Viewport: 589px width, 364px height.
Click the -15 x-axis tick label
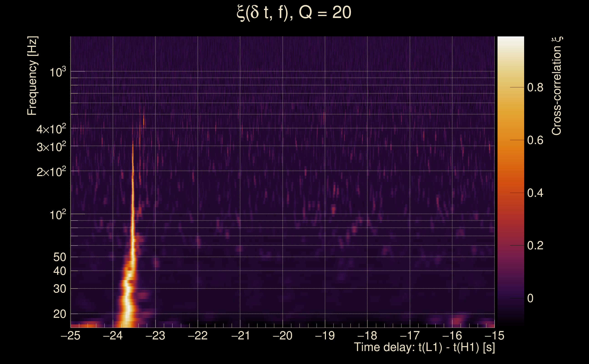click(494, 336)
